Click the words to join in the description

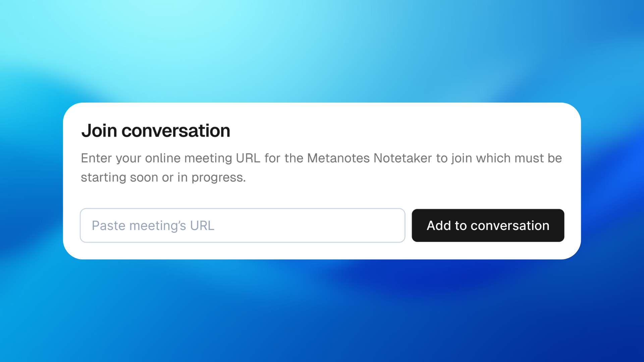pos(454,158)
